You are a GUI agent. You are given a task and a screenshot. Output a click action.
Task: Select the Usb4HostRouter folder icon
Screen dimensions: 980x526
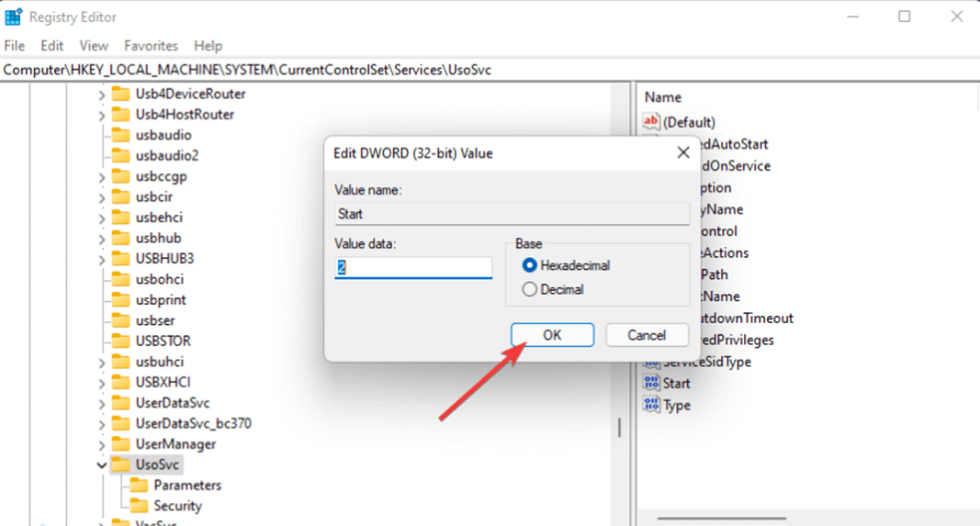point(120,115)
